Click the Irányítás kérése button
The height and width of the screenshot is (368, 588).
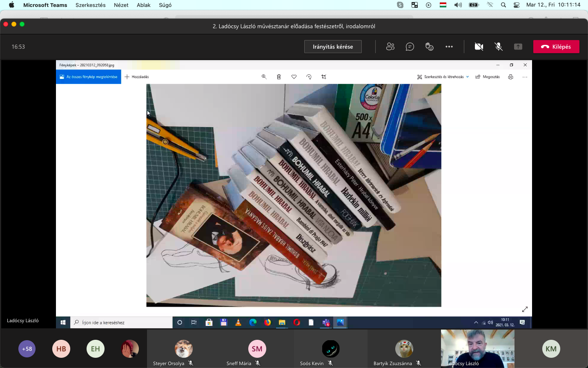tap(333, 47)
